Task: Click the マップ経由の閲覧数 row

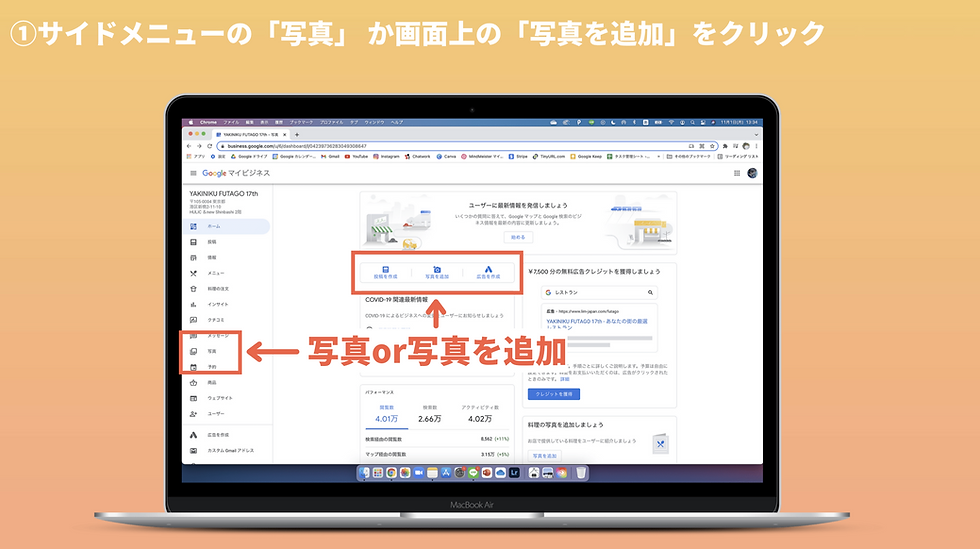Action: click(438, 454)
